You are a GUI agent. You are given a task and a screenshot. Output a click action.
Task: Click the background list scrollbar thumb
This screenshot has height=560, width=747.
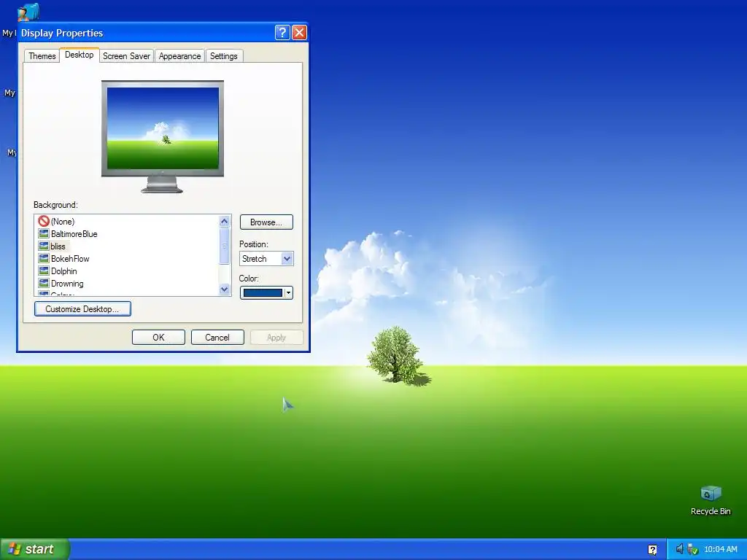coord(225,246)
